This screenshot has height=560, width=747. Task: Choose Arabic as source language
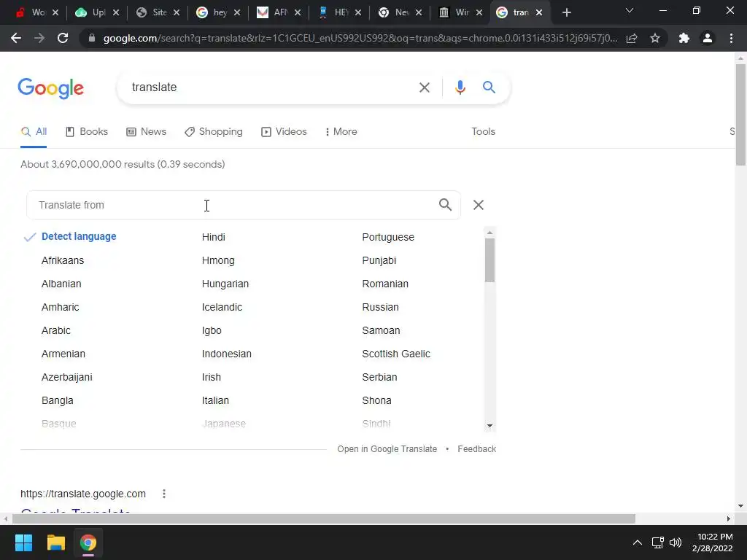pyautogui.click(x=55, y=330)
